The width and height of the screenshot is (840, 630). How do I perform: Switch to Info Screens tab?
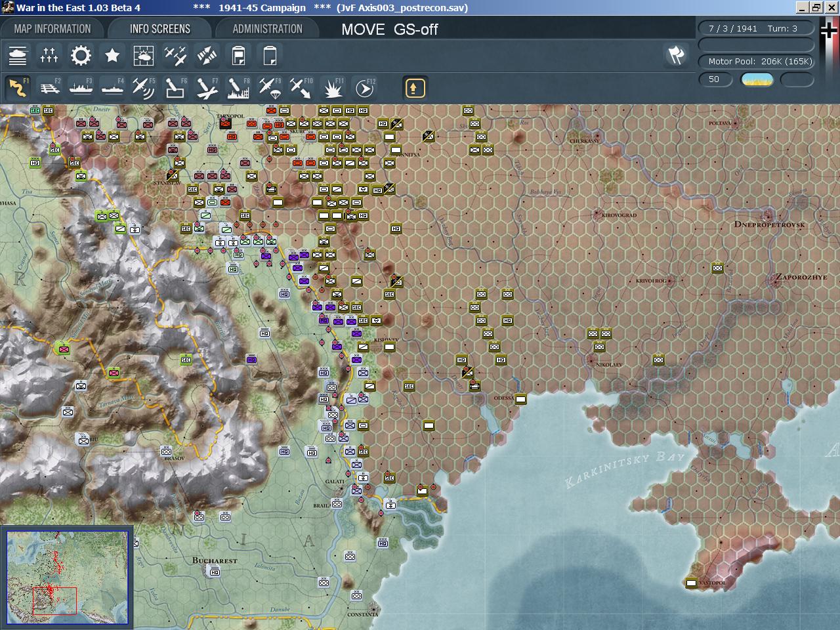coord(160,29)
